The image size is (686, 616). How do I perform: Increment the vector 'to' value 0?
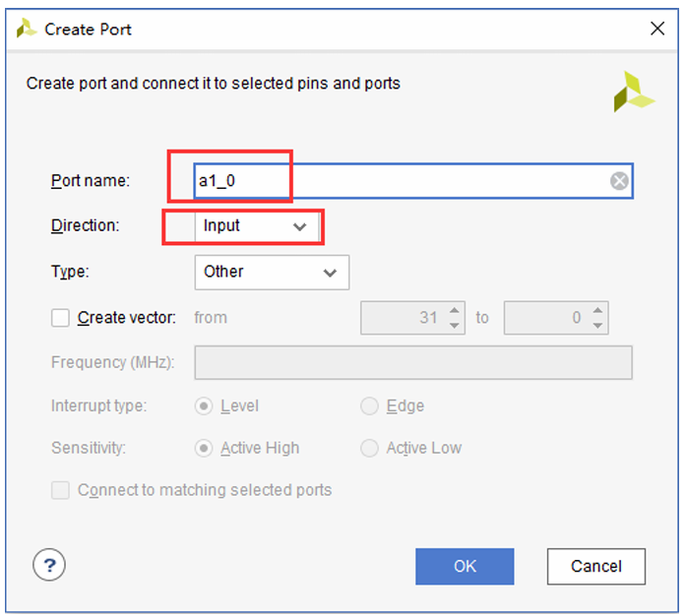pos(597,310)
